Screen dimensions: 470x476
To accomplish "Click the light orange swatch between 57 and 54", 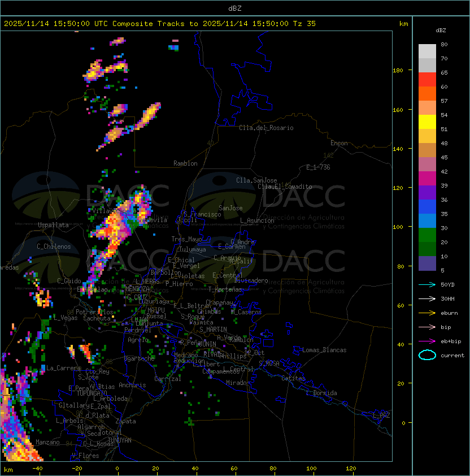I will click(427, 108).
